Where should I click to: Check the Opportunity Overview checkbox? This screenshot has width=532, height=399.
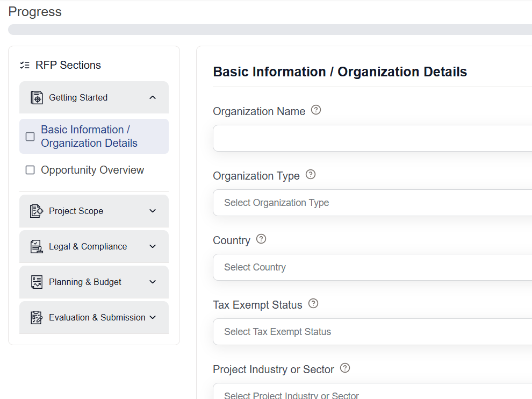tap(30, 170)
